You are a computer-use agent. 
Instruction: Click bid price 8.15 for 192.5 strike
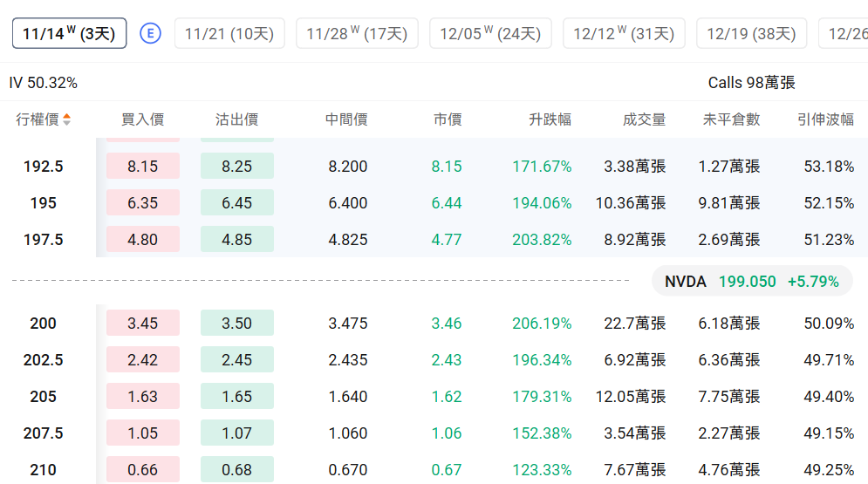143,166
